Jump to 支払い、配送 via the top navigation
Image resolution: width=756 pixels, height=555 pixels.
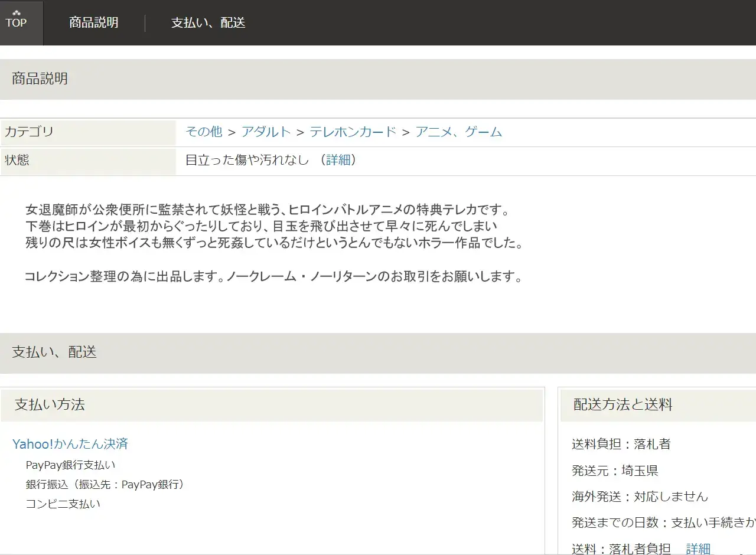[208, 22]
